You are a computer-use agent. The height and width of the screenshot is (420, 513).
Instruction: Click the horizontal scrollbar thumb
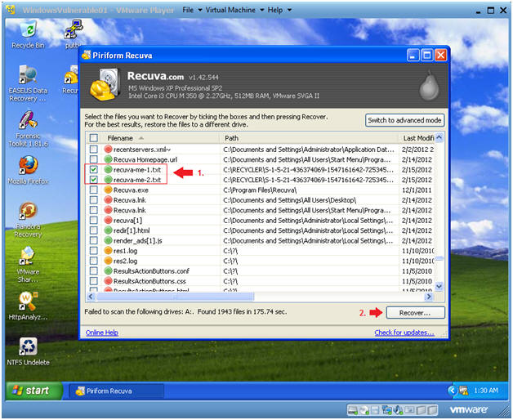click(175, 297)
